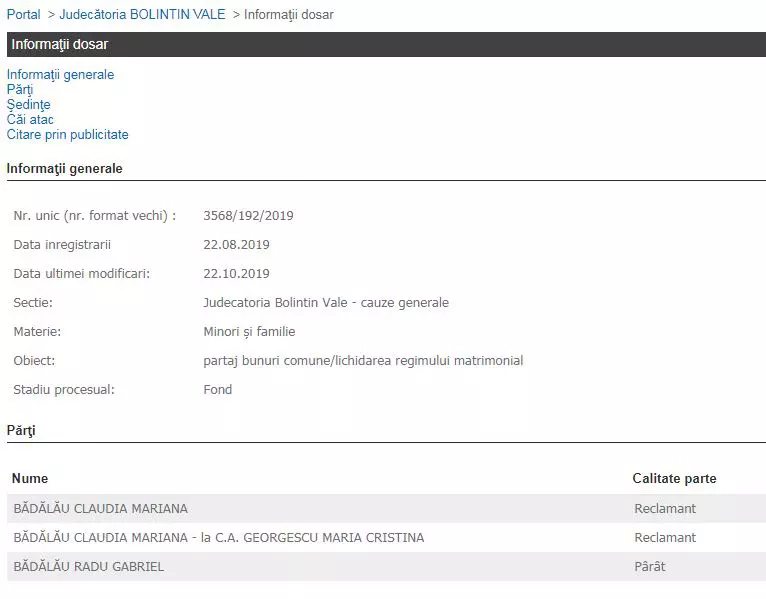Select the registration date 22.08.2019
This screenshot has width=766, height=599.
pyautogui.click(x=236, y=245)
